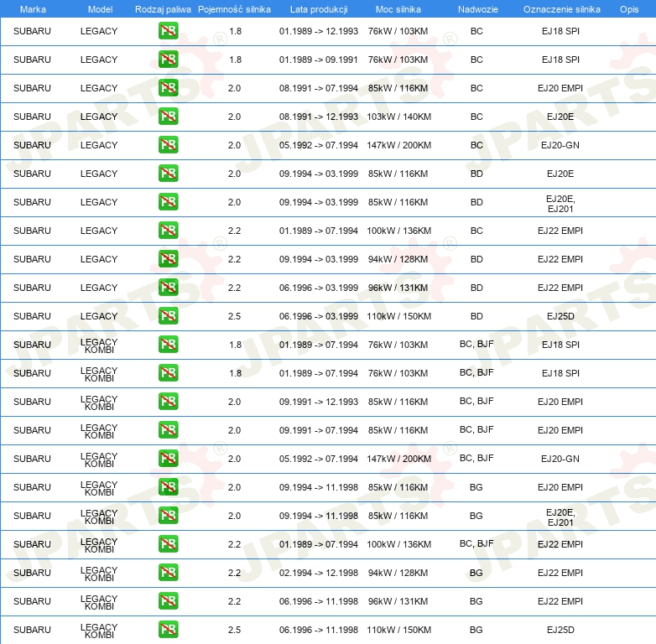This screenshot has width=656, height=644.
Task: Click fuel icon in Legacy BC EJ20-GN row
Action: 168,145
